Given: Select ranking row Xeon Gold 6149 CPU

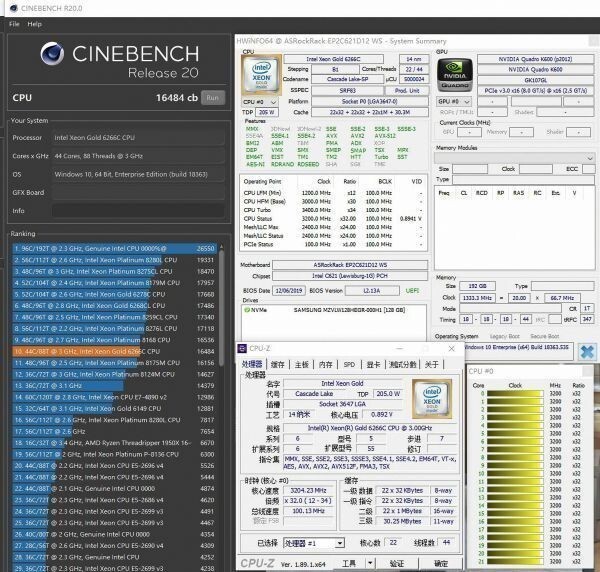Looking at the screenshot, I should [x=115, y=408].
